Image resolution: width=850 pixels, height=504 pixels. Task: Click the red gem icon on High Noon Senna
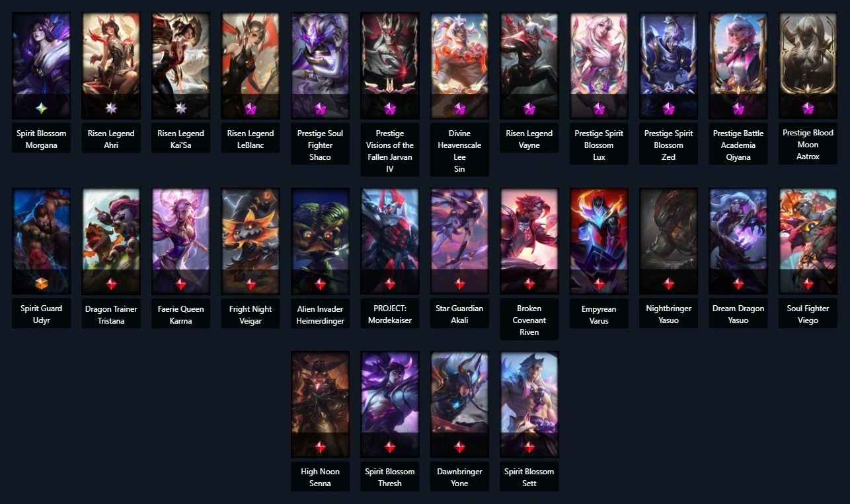(x=320, y=447)
